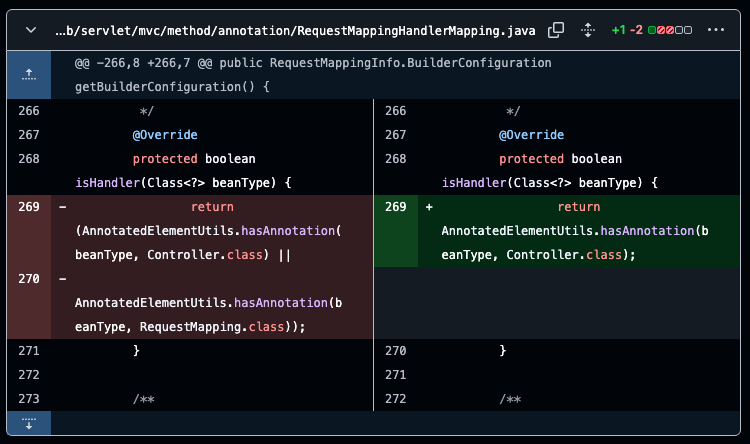
Task: Select right line number 266
Action: tap(396, 111)
